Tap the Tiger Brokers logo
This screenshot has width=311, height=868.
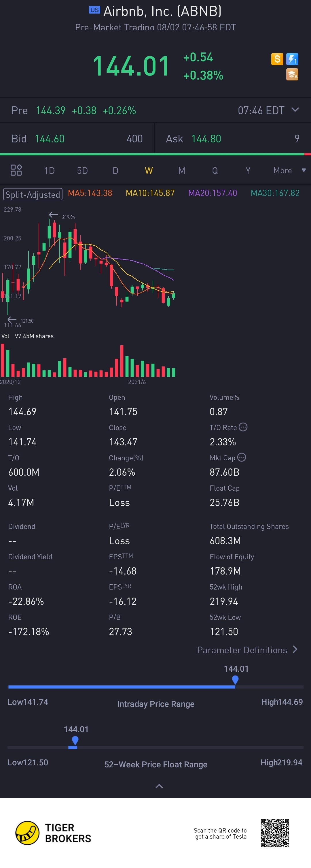point(27,833)
